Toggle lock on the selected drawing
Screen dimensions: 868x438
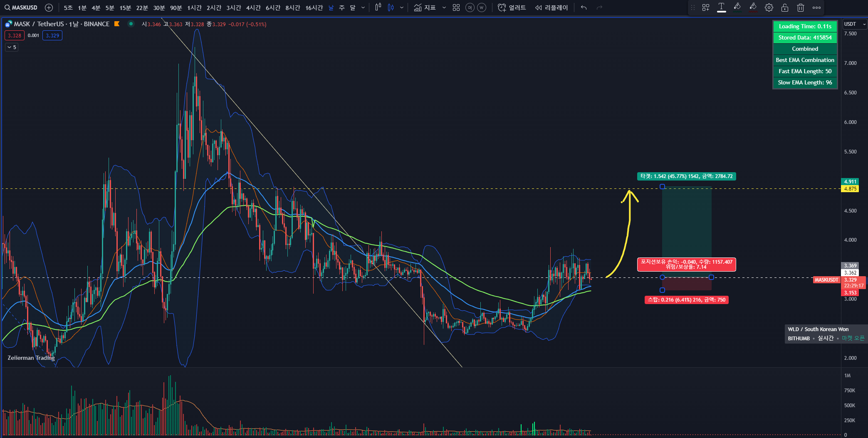click(785, 7)
